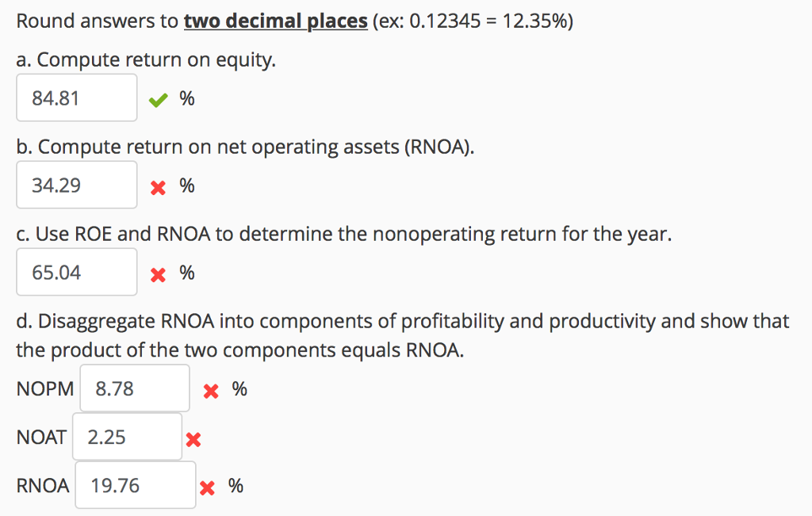Click the percent sign after 65.04
Image resolution: width=812 pixels, height=516 pixels.
tap(187, 273)
